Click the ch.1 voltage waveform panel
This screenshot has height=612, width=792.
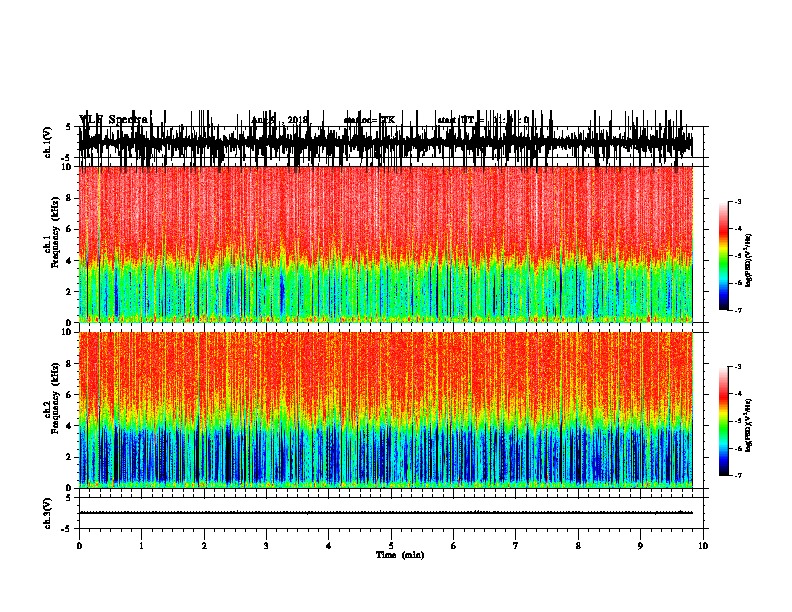click(391, 143)
